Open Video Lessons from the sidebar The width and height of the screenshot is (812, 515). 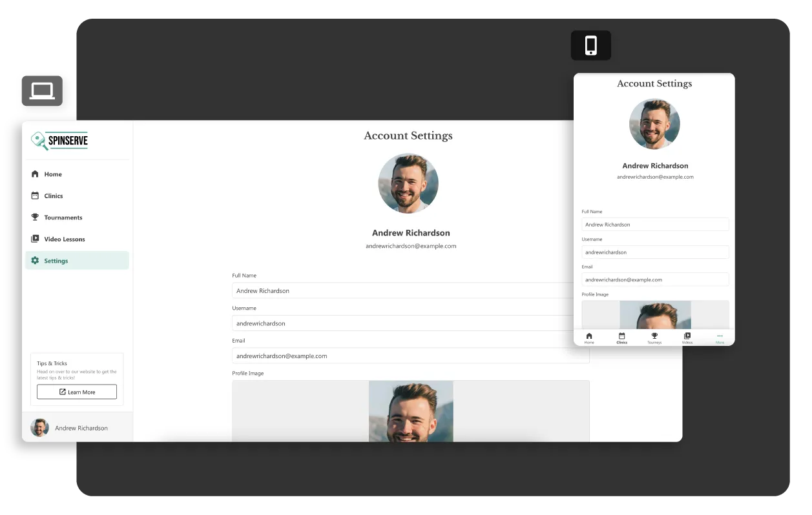pyautogui.click(x=35, y=239)
